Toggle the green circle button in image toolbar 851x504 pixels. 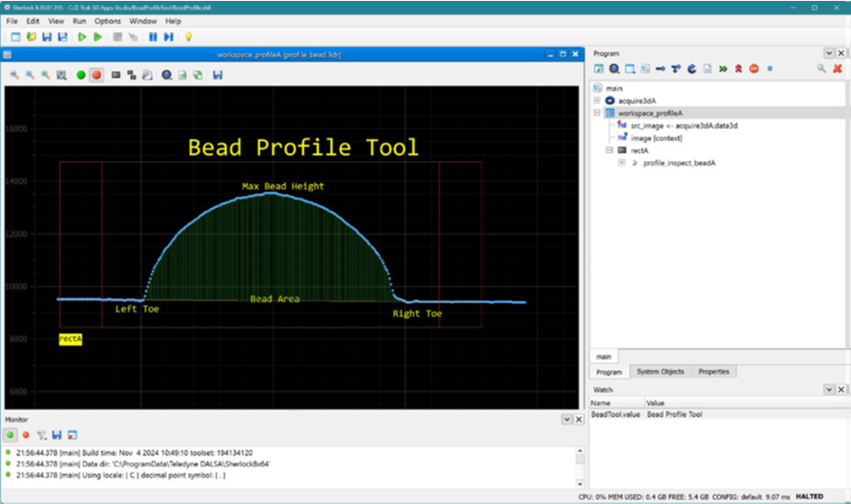click(81, 74)
